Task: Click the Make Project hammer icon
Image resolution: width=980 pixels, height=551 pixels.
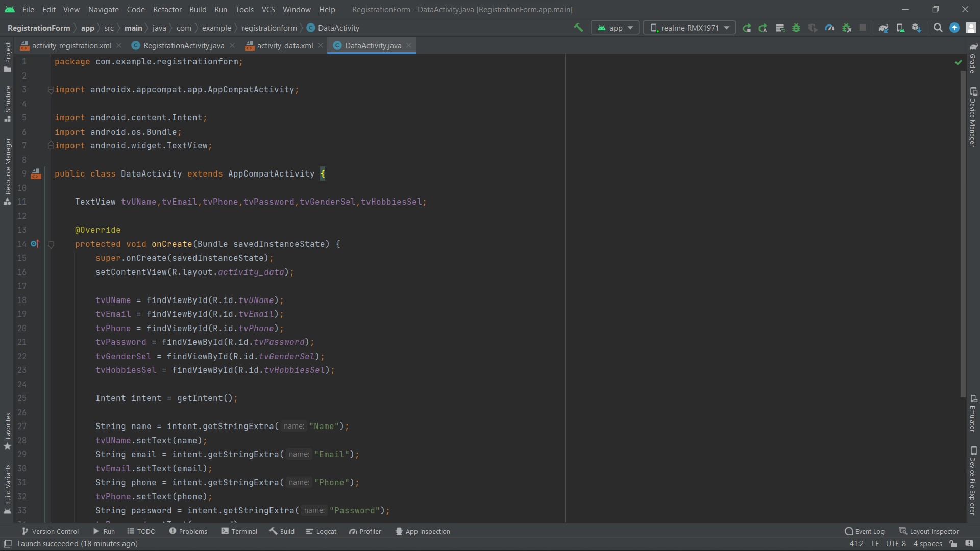Action: tap(578, 28)
